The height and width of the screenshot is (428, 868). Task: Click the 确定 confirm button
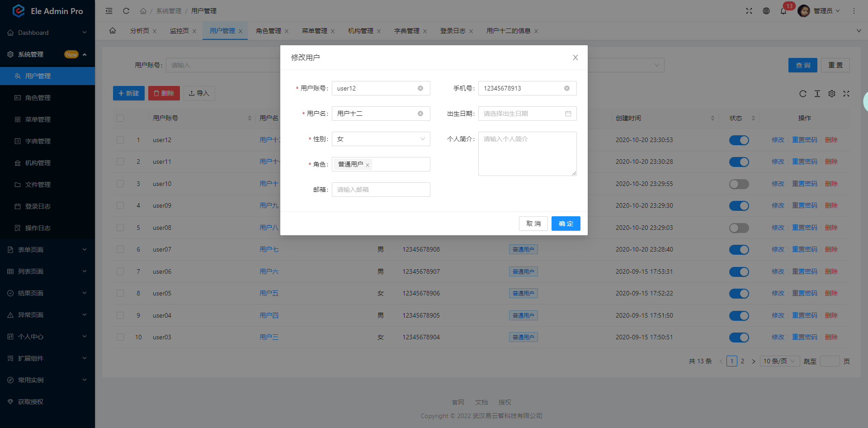coord(566,223)
